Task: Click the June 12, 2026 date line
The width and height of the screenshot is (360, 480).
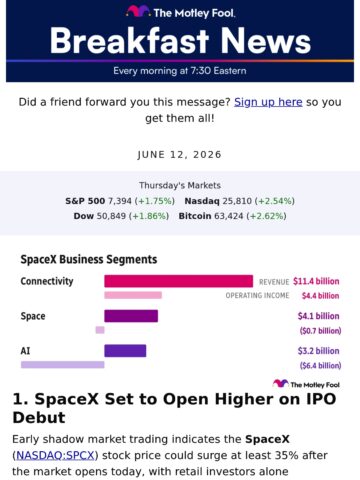Action: click(180, 155)
